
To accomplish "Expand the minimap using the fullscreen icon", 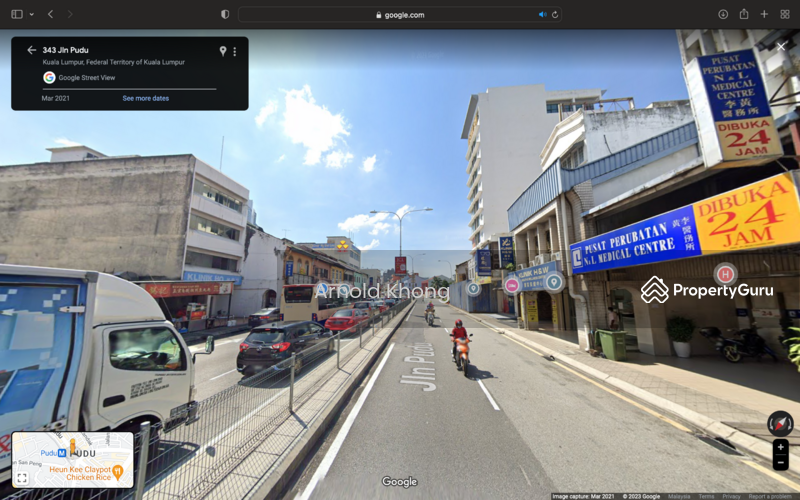I will [22, 478].
